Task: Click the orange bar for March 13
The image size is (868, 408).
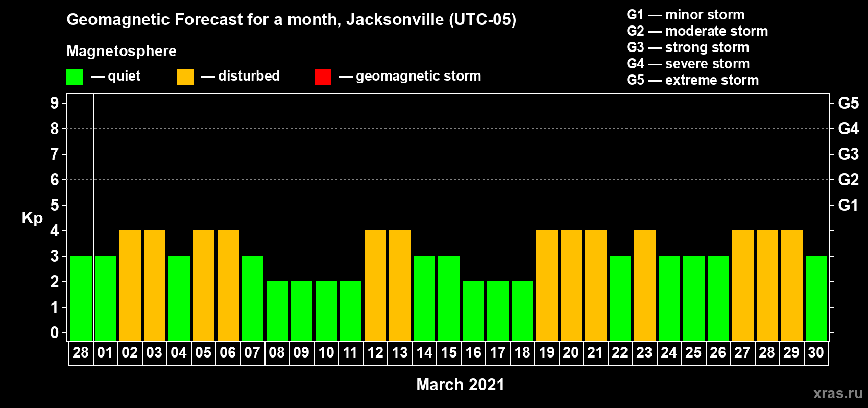Action: pos(400,285)
